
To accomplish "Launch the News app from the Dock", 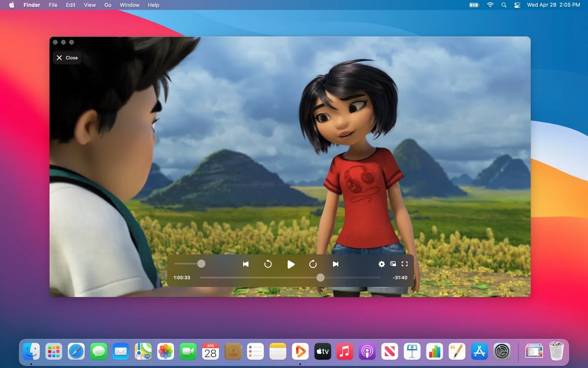I will click(x=389, y=352).
